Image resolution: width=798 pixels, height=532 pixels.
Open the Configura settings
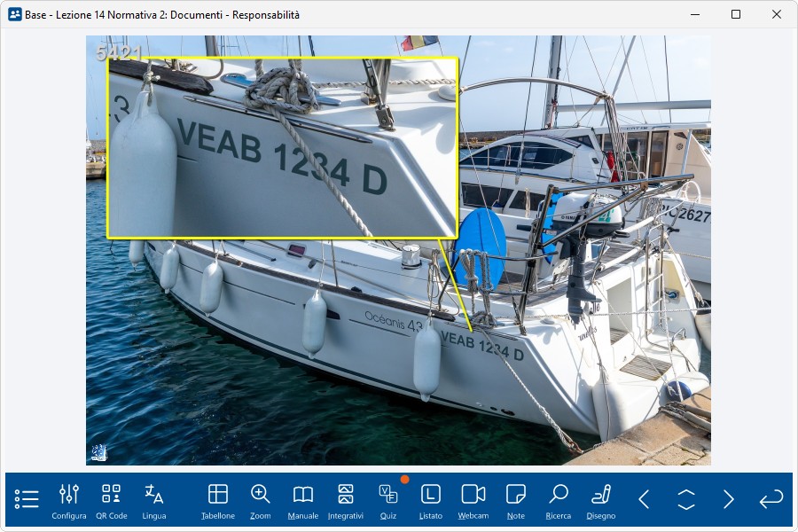[69, 500]
